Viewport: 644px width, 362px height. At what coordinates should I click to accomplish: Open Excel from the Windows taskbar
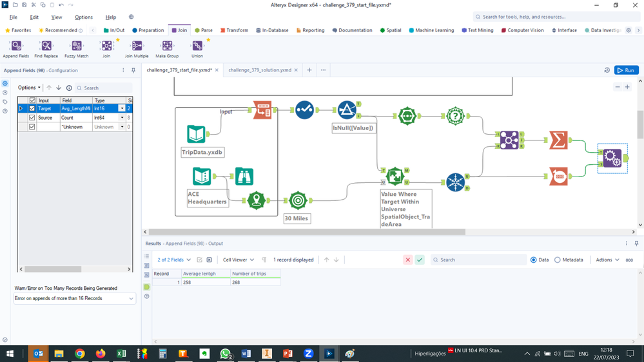[121, 354]
